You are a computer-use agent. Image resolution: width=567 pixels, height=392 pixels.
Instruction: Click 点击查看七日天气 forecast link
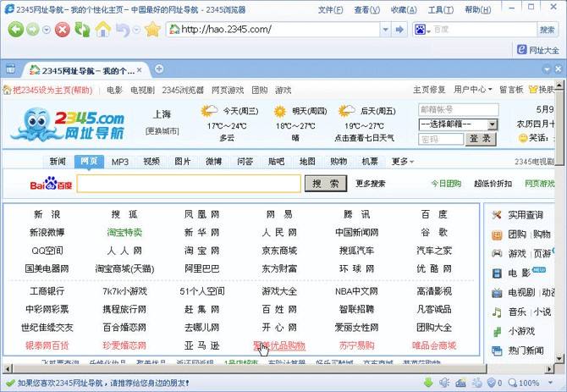point(364,138)
